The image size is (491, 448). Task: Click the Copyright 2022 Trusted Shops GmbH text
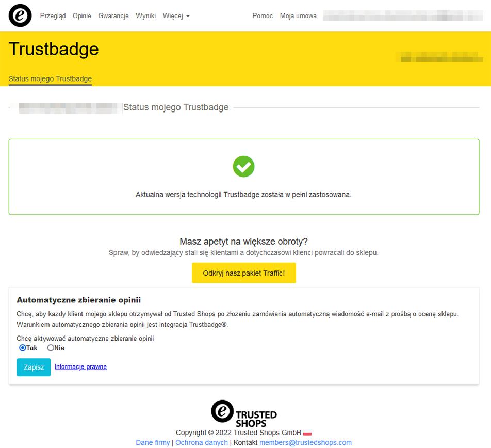click(x=238, y=433)
